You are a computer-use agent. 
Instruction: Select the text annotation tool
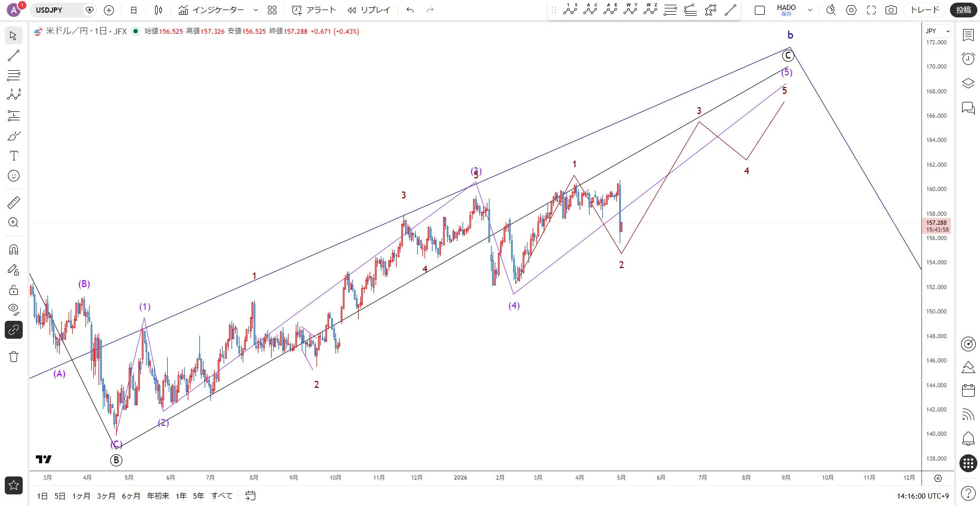pyautogui.click(x=14, y=156)
